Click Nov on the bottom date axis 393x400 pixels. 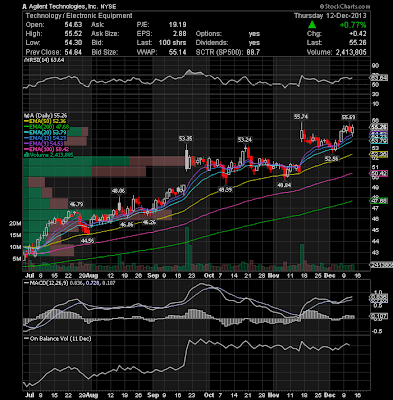[x=273, y=395]
